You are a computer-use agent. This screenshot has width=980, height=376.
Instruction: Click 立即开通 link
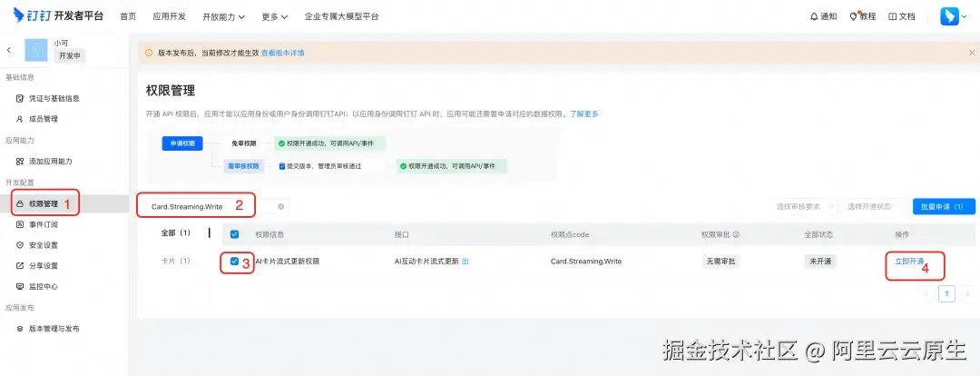909,262
